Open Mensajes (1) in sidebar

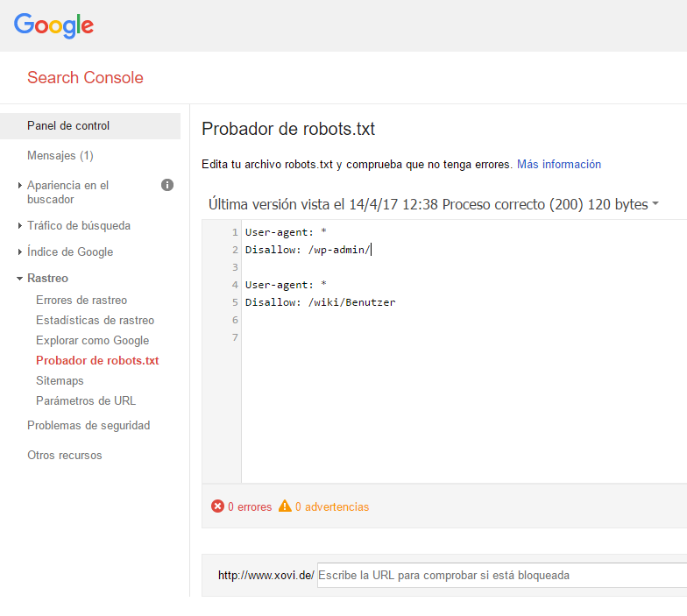click(x=60, y=156)
